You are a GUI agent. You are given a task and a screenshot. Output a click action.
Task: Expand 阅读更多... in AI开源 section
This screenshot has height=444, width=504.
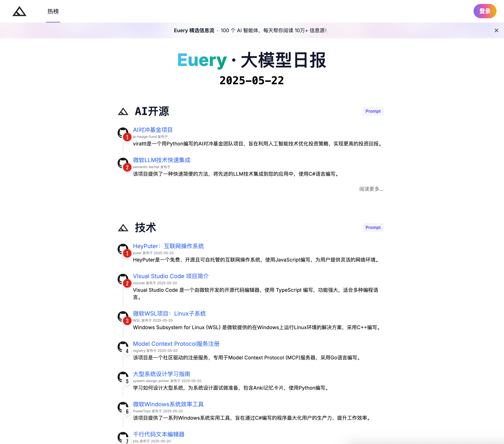371,189
